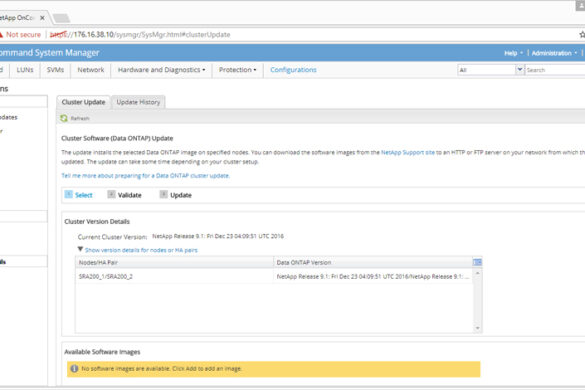
Task: Collapse the show version details triangle
Action: coord(80,249)
